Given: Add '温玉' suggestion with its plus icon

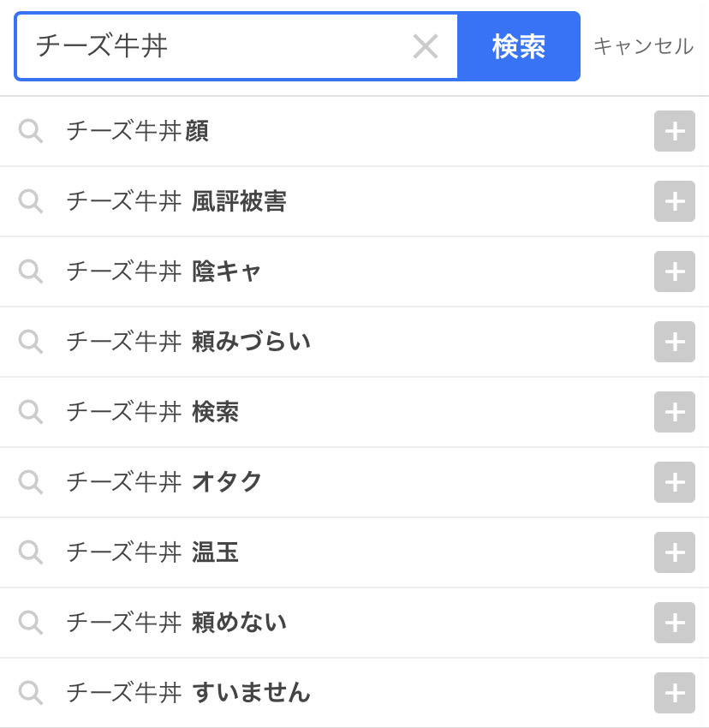Looking at the screenshot, I should [674, 552].
